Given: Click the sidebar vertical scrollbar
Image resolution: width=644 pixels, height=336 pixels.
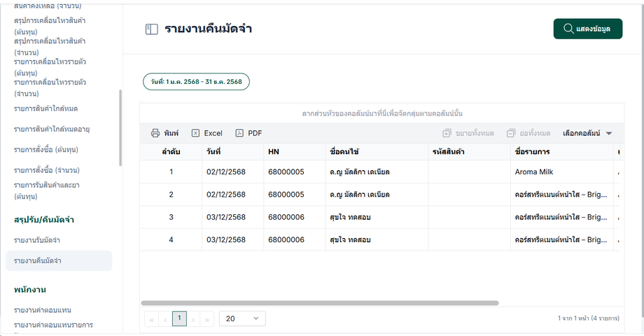Looking at the screenshot, I should (x=120, y=127).
